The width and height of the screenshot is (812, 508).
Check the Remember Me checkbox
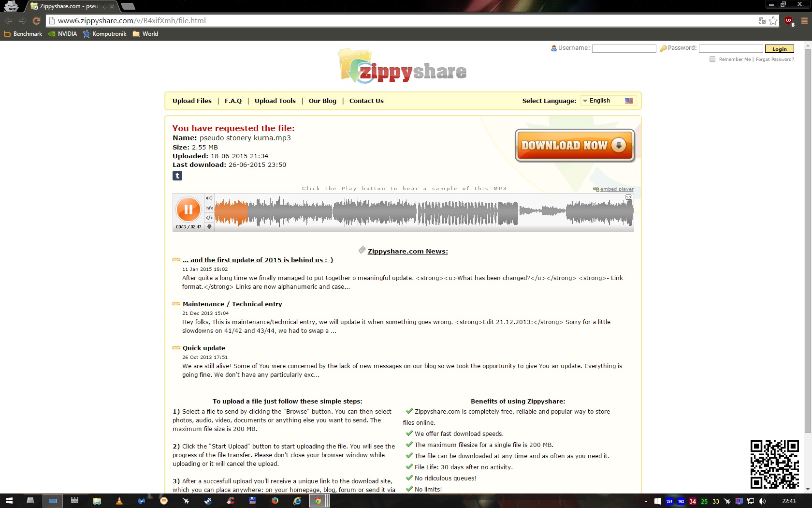click(712, 59)
